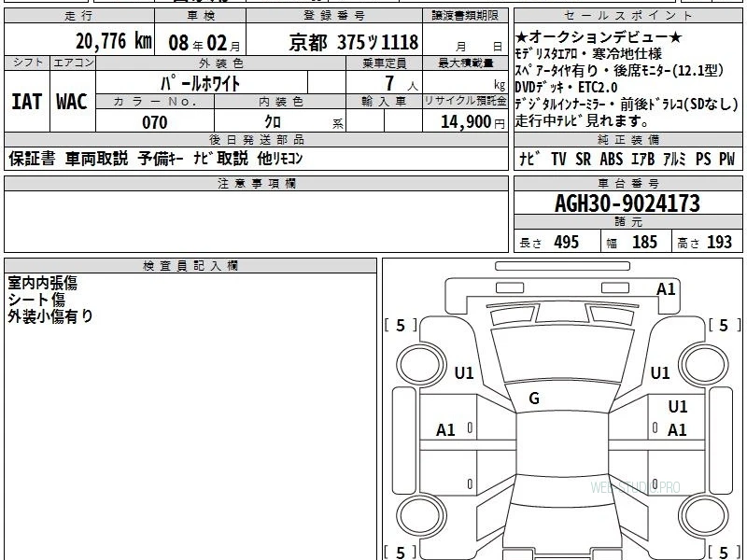
Task: Click the 車検 column header
Action: [x=201, y=16]
